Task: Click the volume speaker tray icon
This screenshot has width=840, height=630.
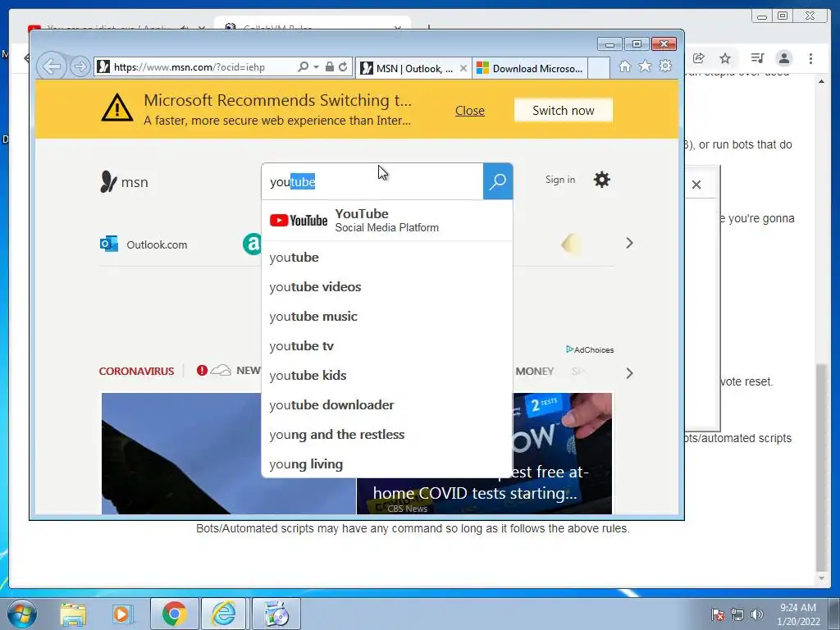Action: point(757,614)
